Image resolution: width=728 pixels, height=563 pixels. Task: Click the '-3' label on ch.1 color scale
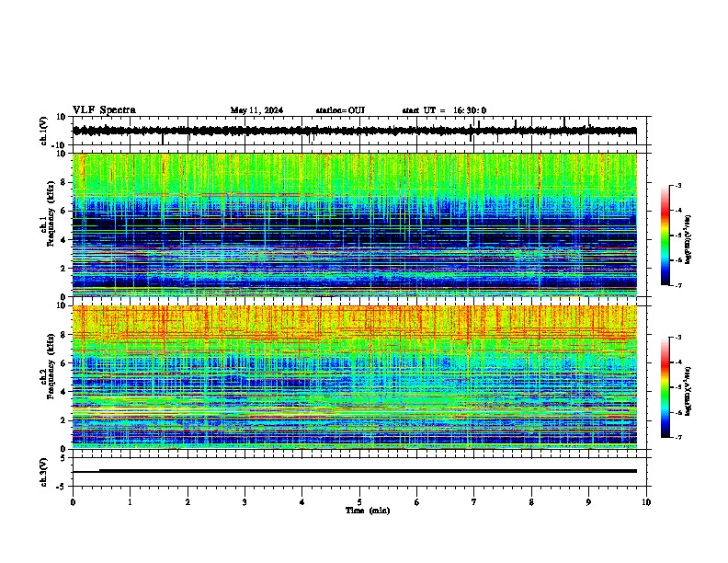point(678,186)
